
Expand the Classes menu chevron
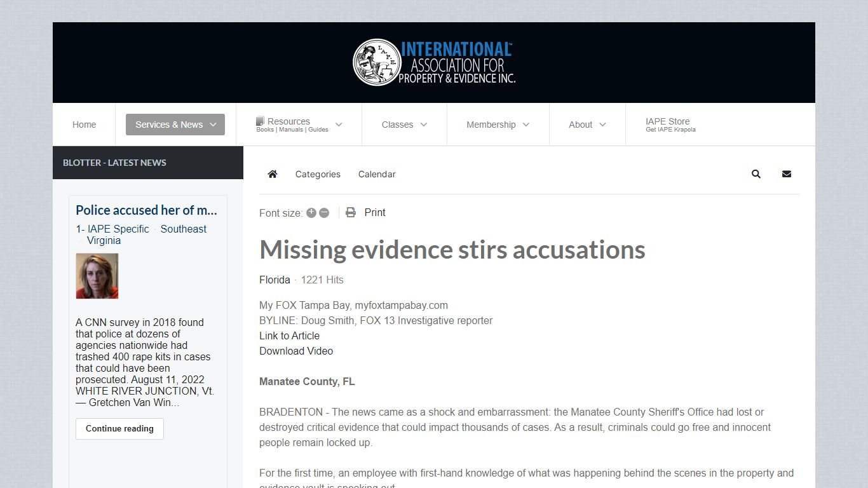(x=424, y=125)
